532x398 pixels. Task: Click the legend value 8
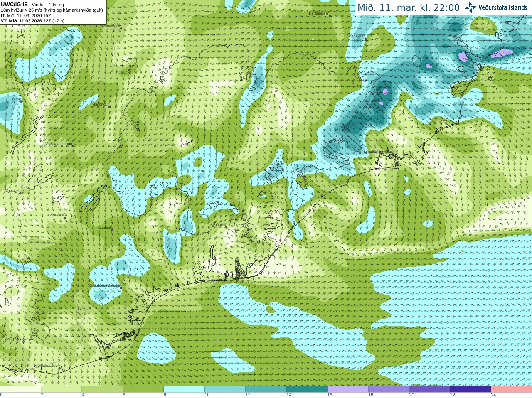[x=165, y=395]
